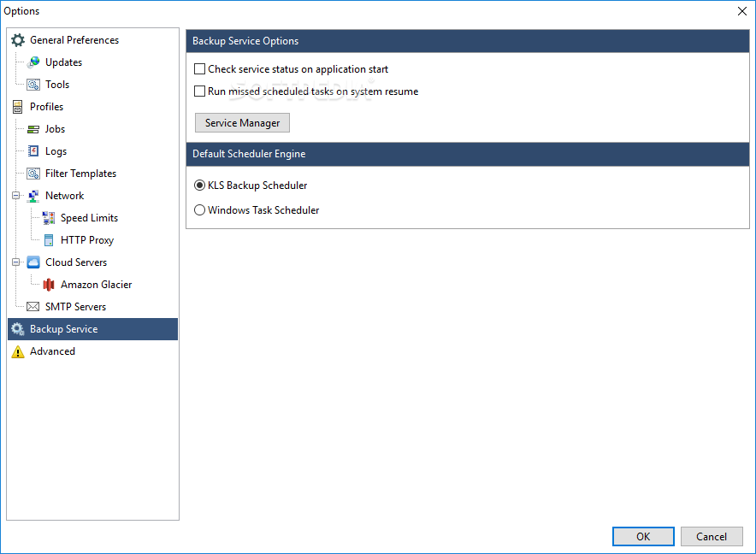Click the Logs icon
The width and height of the screenshot is (756, 554).
pyautogui.click(x=33, y=151)
